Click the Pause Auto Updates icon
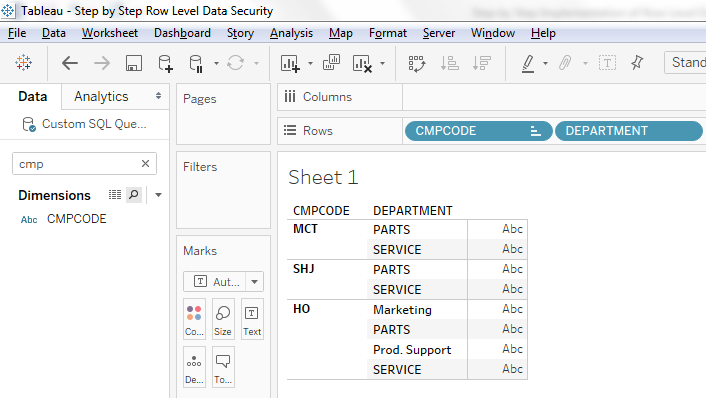 click(196, 63)
